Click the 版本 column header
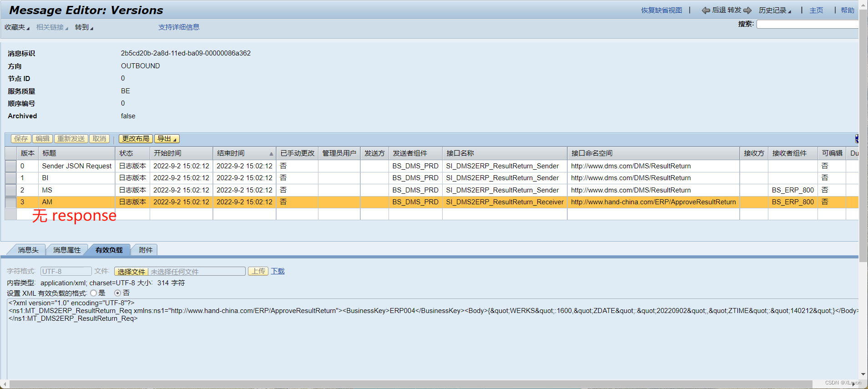 coord(28,153)
